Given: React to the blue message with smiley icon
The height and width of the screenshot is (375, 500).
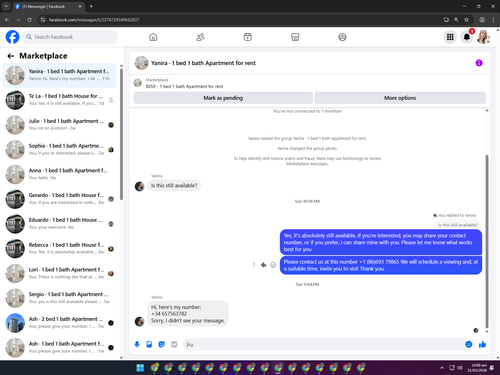Looking at the screenshot, I should pyautogui.click(x=273, y=265).
